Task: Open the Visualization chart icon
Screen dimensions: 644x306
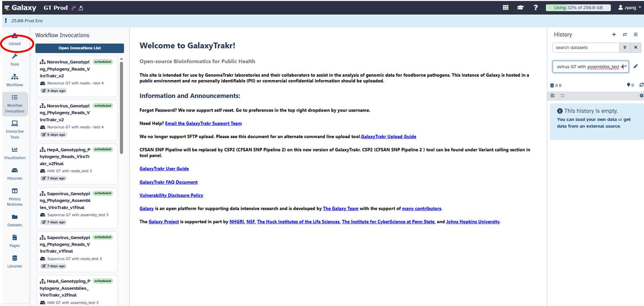Action: pyautogui.click(x=15, y=153)
